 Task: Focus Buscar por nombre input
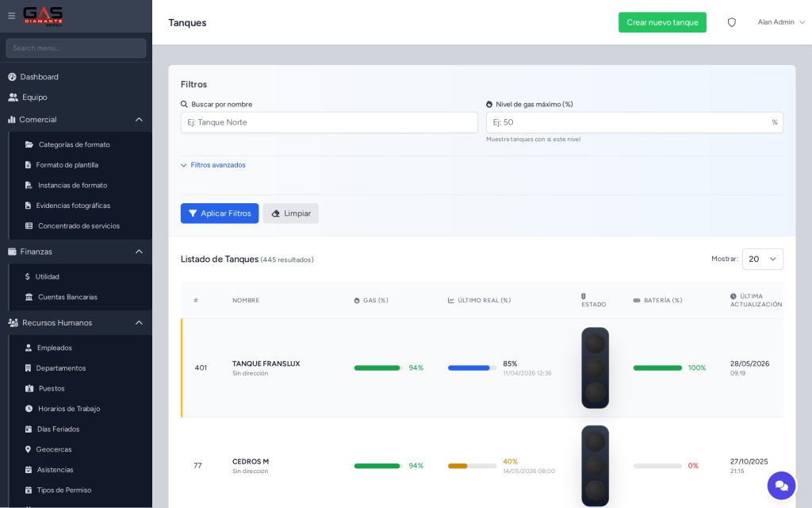[x=329, y=122]
